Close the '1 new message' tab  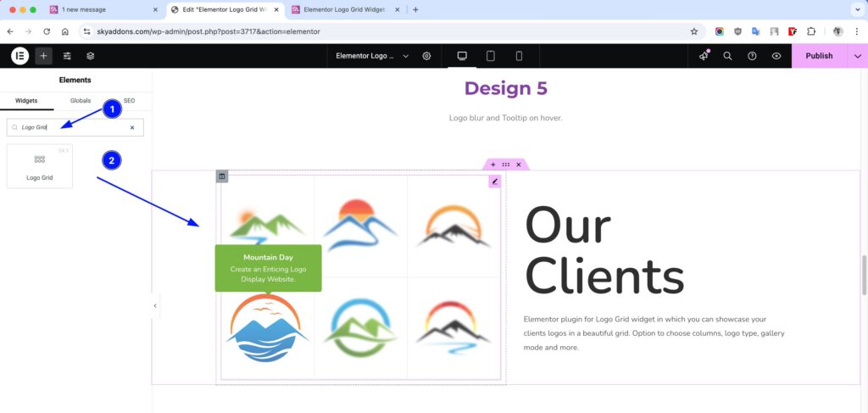[x=155, y=9]
